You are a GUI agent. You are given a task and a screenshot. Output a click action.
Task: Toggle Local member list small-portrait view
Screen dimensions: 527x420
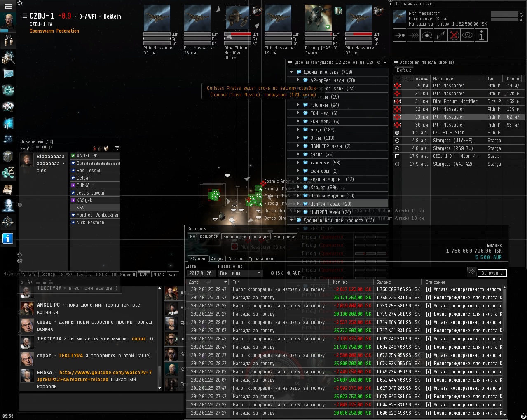coord(44,148)
